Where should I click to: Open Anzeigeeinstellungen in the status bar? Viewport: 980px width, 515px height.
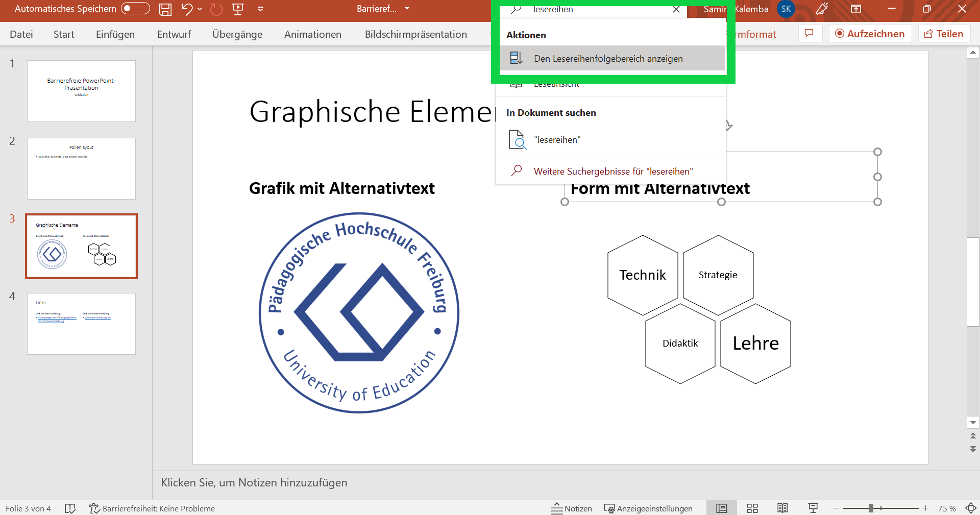(x=648, y=508)
